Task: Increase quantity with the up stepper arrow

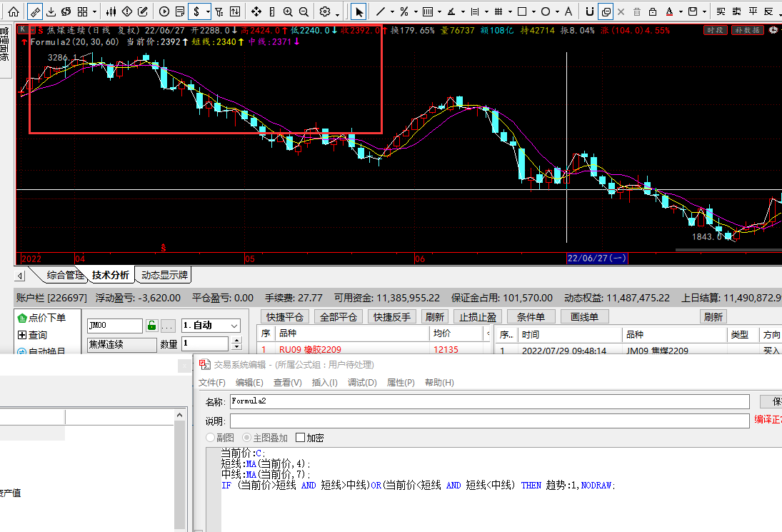Action: [x=237, y=340]
